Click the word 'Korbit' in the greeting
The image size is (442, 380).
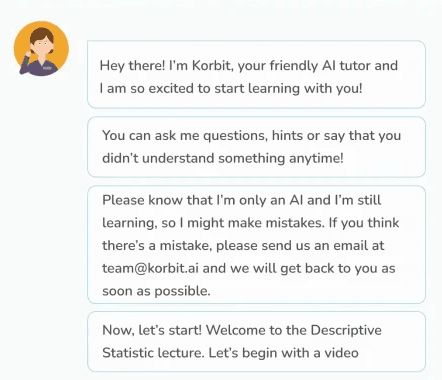coord(211,66)
